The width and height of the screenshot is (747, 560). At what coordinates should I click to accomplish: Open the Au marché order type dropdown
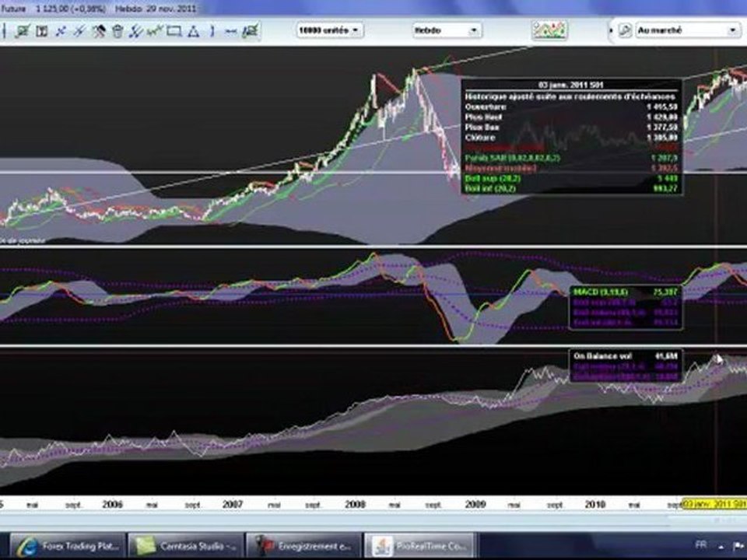[x=687, y=30]
